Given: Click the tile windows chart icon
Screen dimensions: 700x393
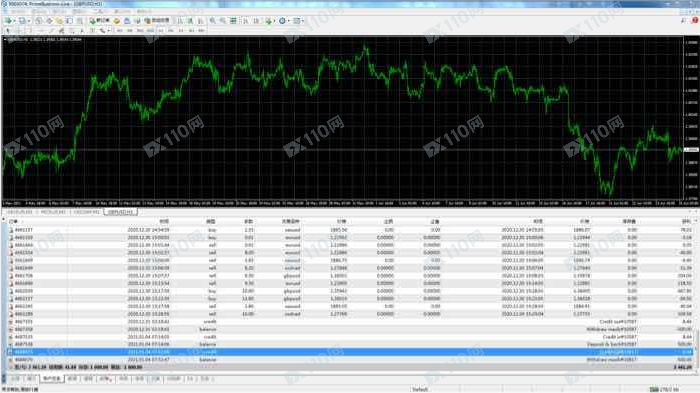Looking at the screenshot, I should (233, 21).
